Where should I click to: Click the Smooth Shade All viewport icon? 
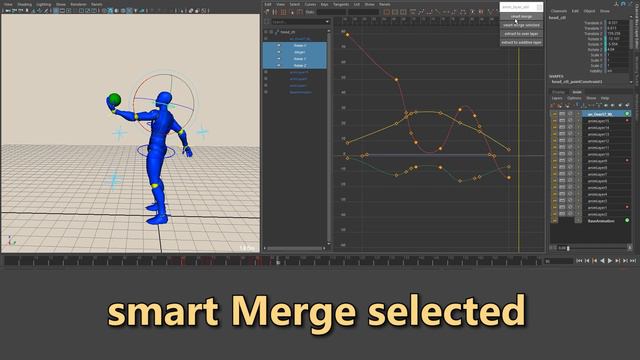110,11
